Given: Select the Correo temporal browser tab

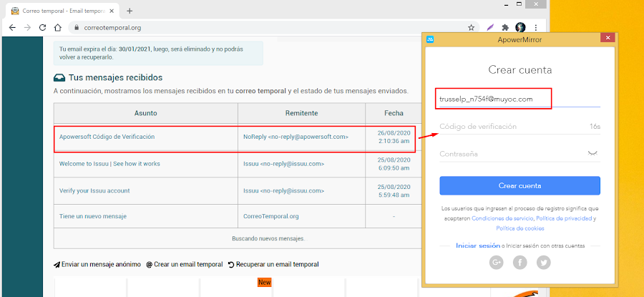Looking at the screenshot, I should 62,11.
